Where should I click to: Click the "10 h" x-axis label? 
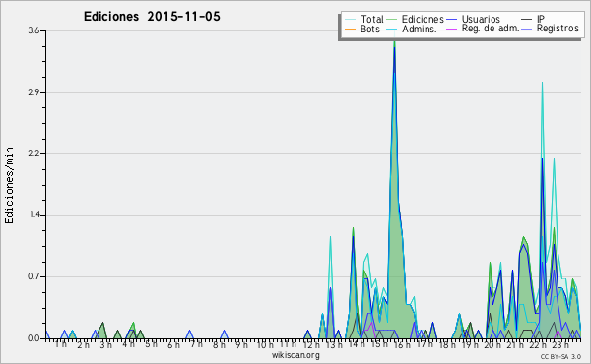tap(265, 344)
